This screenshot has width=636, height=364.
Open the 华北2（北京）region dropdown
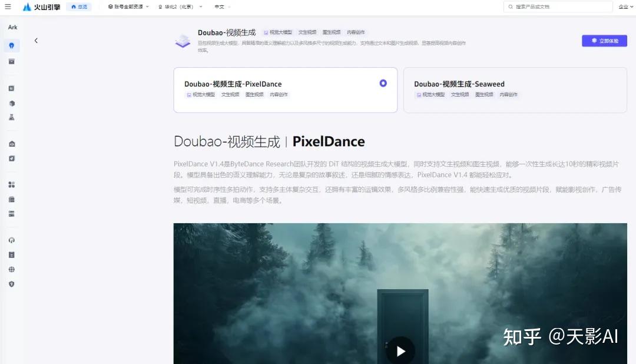click(x=180, y=6)
